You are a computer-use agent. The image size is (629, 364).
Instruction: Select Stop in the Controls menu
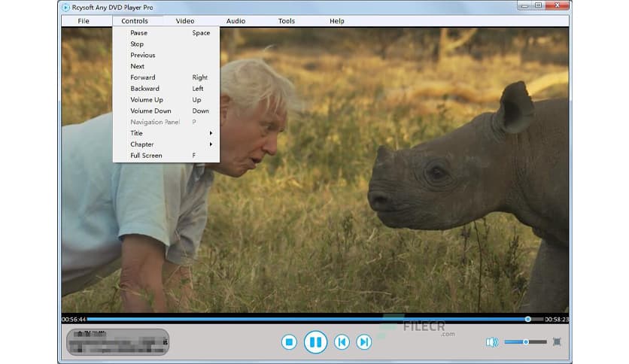click(x=166, y=44)
